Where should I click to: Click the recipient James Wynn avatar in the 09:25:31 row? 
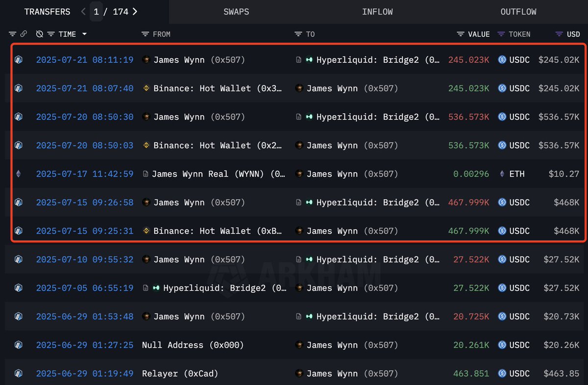299,231
